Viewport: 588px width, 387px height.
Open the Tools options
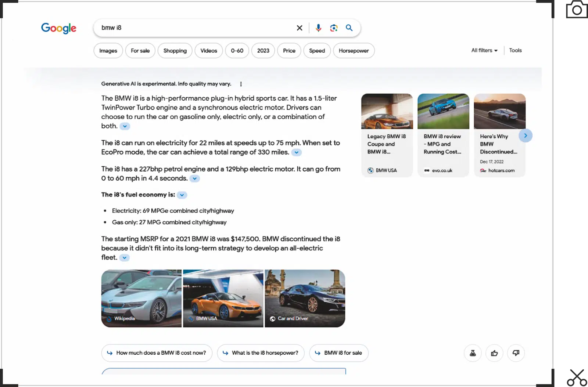point(515,50)
